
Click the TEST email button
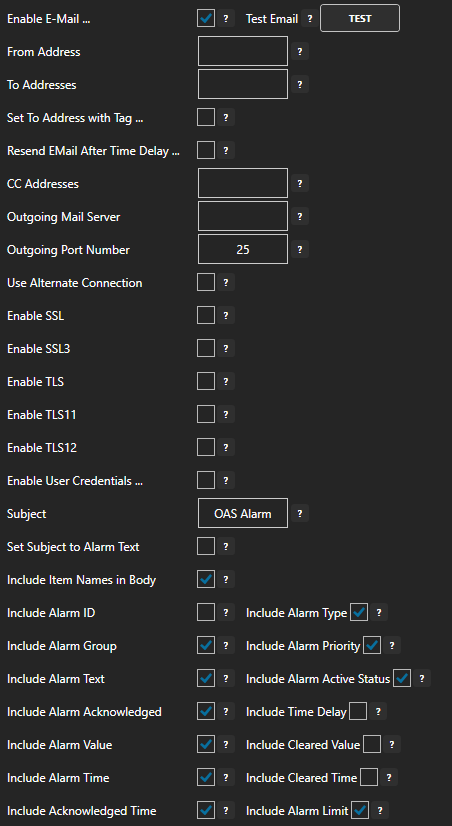tap(360, 18)
